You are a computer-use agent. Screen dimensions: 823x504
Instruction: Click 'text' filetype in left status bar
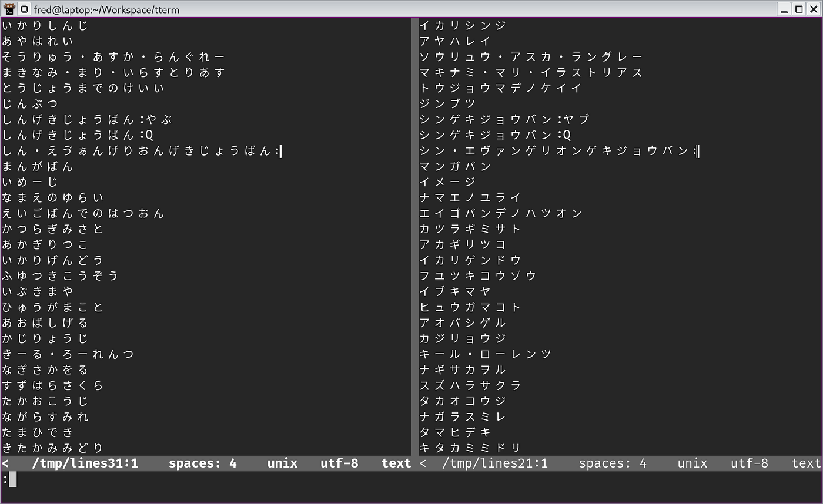396,463
